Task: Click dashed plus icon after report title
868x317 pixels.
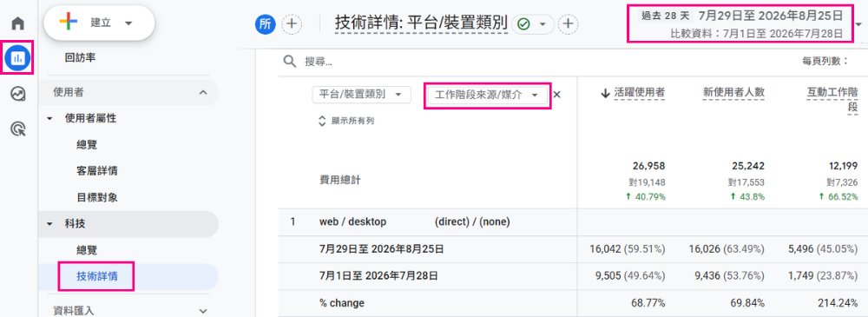Action: [568, 23]
